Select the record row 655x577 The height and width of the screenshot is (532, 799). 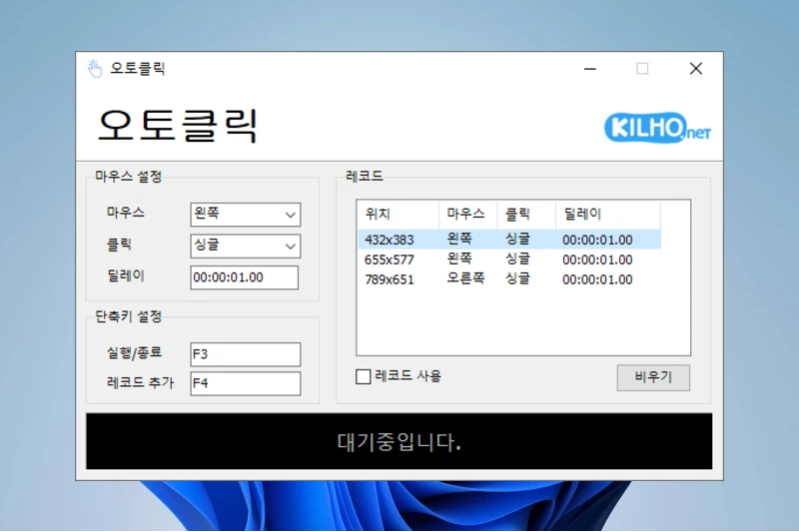(x=509, y=260)
